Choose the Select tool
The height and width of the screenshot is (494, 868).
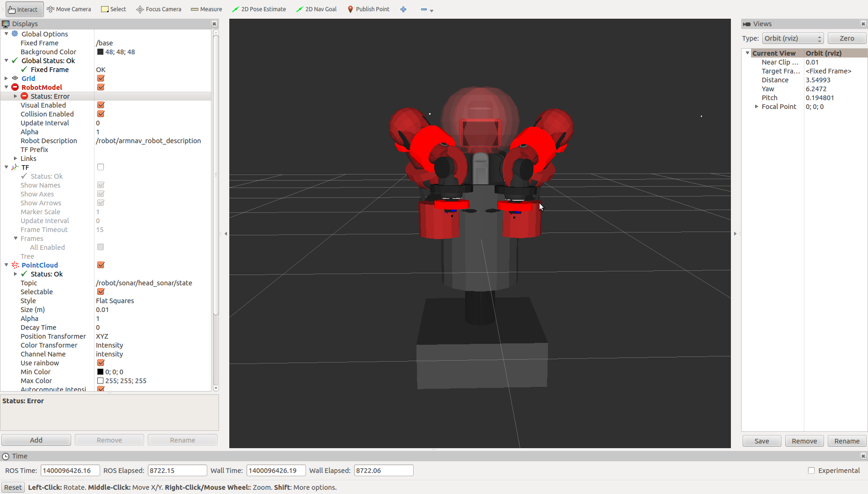[114, 9]
